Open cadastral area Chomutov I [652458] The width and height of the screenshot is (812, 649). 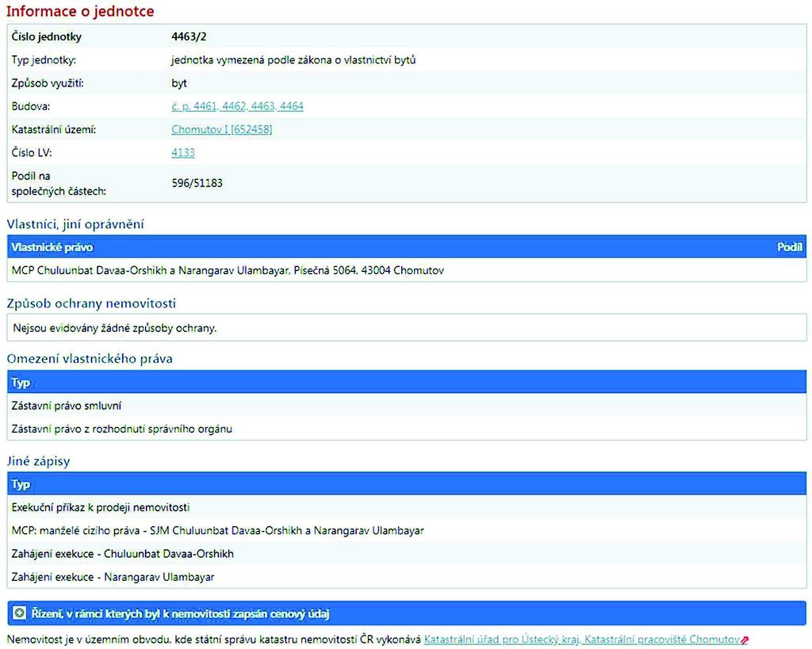222,129
